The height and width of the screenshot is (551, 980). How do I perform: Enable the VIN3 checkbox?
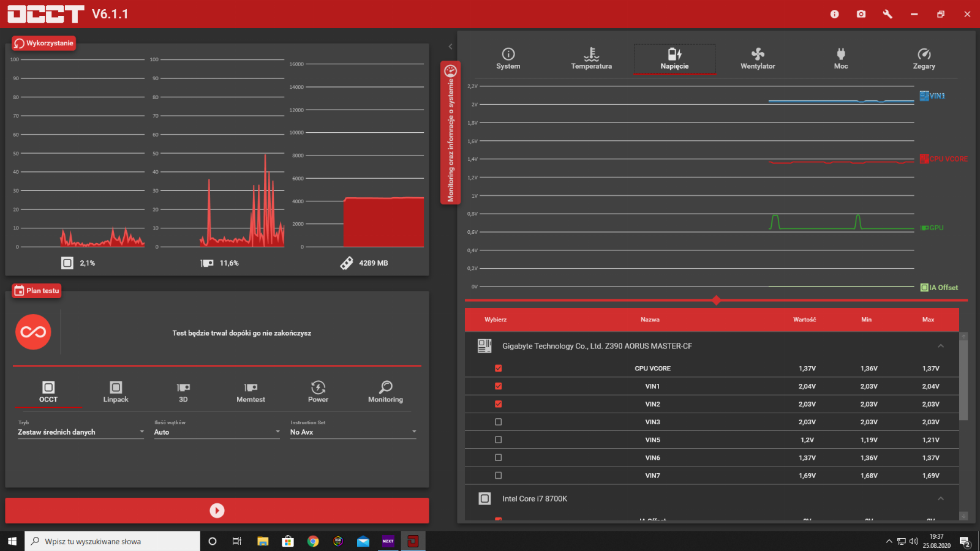498,422
